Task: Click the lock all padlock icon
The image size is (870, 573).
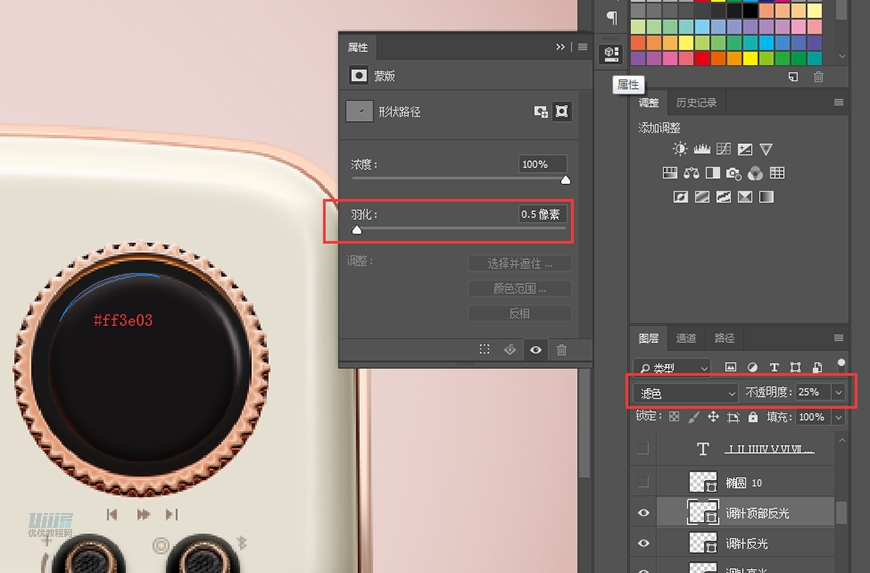Action: click(x=752, y=417)
